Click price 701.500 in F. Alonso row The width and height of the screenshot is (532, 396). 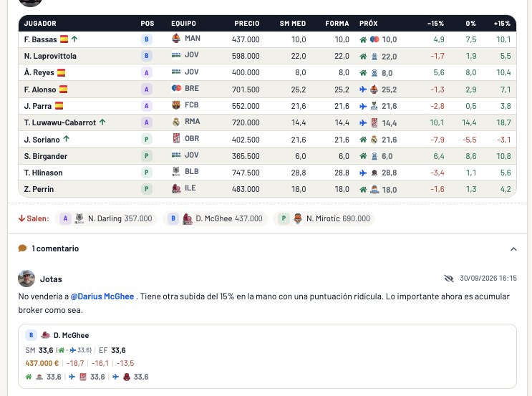tap(246, 90)
